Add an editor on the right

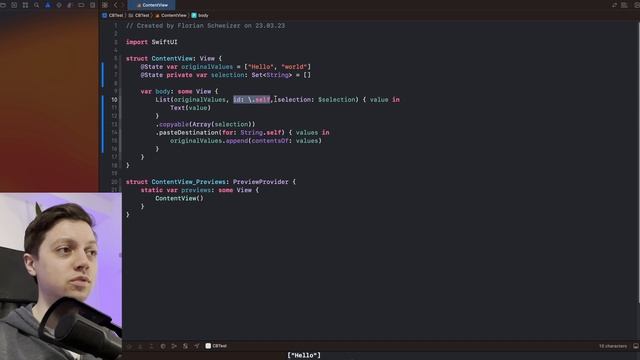pyautogui.click(x=636, y=5)
